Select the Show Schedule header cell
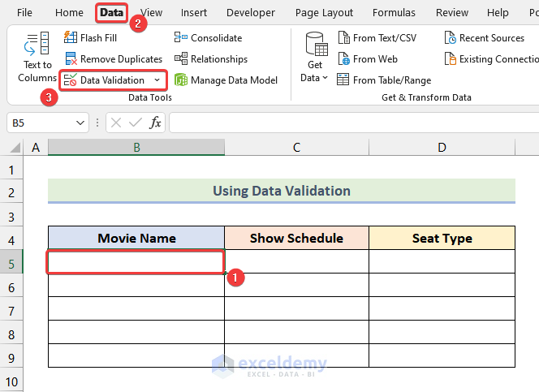 tap(296, 239)
